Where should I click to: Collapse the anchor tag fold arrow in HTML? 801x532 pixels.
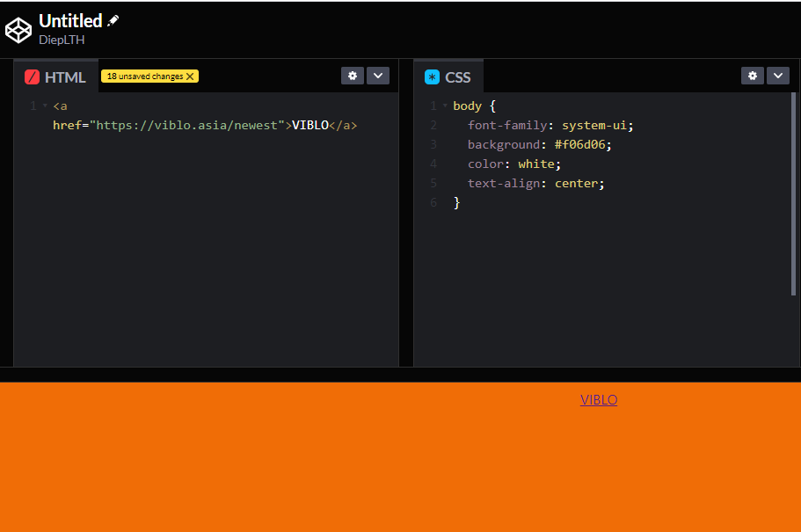tap(45, 106)
